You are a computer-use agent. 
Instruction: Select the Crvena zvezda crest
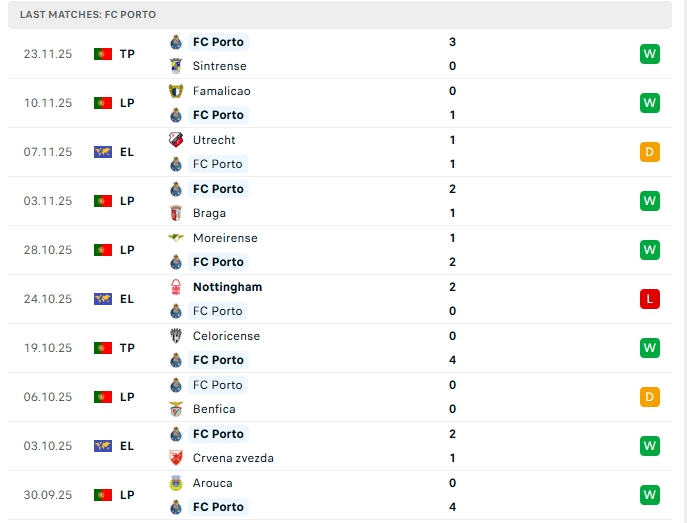tap(176, 458)
